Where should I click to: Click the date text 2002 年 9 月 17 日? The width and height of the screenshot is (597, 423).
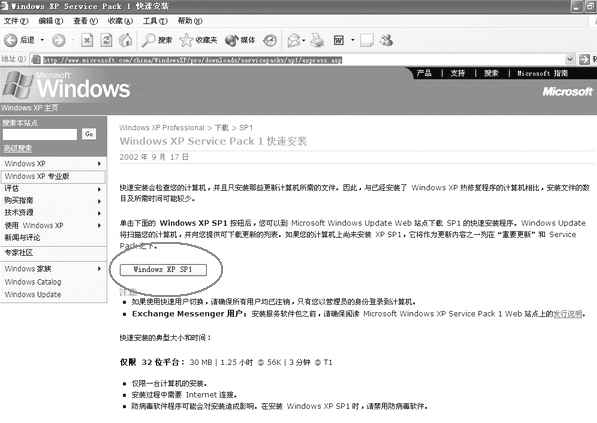[x=154, y=157]
